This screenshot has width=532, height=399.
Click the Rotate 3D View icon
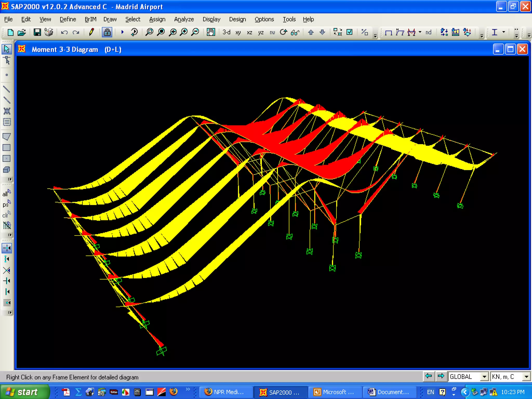tap(283, 32)
